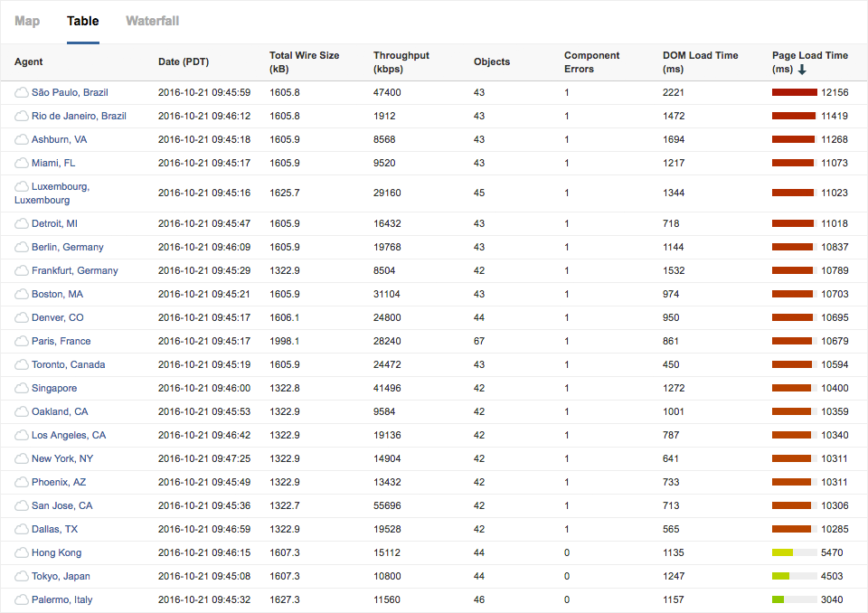Click the Tokyo, Japan agent link

(61, 576)
